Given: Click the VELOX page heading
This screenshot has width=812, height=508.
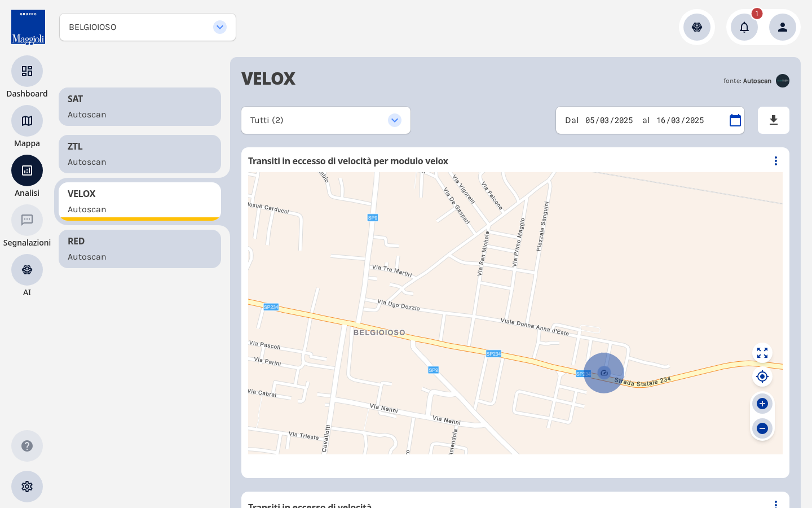Looking at the screenshot, I should 268,78.
